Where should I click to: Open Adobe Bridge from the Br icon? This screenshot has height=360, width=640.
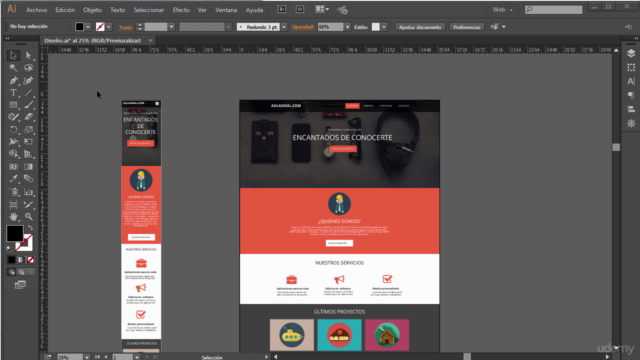click(282, 9)
